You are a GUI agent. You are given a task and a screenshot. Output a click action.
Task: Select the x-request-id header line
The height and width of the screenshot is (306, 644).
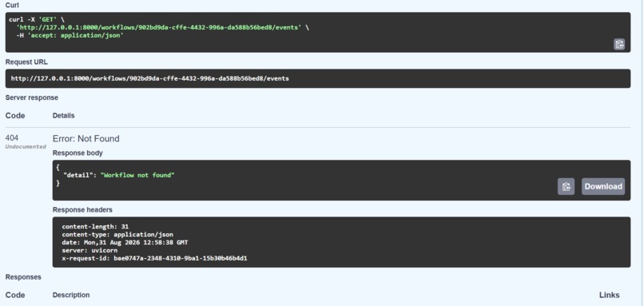[154, 258]
